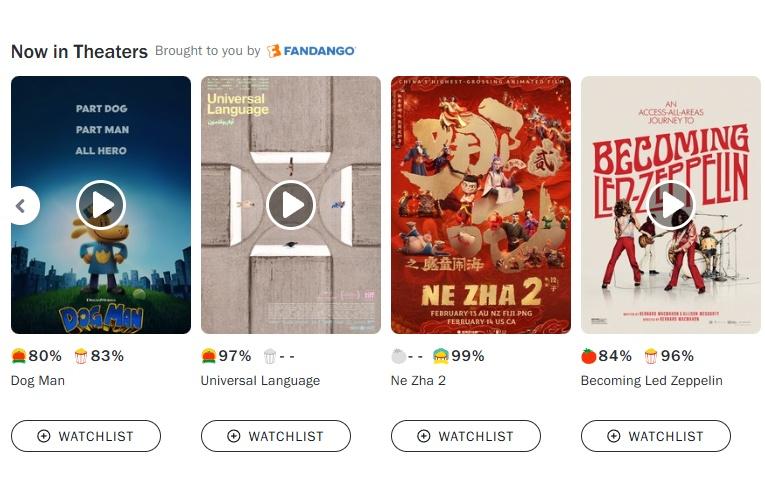This screenshot has width=765, height=484.
Task: Click Universal Language's 97% Tomatometer icon
Action: (x=208, y=356)
